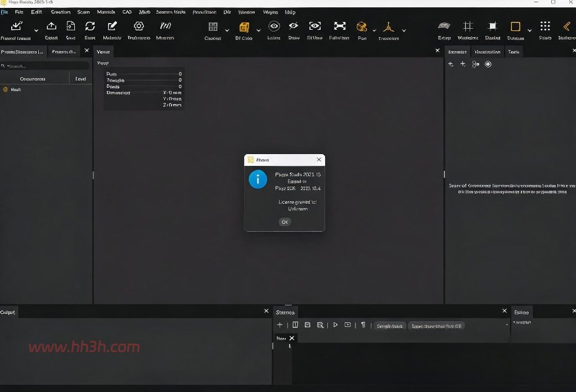Click the orange cube color icon
The height and width of the screenshot is (392, 576).
(244, 27)
